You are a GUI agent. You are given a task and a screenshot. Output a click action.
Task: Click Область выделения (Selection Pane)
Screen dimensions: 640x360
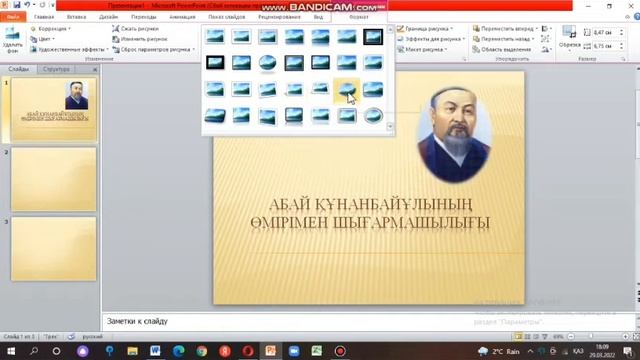point(502,49)
